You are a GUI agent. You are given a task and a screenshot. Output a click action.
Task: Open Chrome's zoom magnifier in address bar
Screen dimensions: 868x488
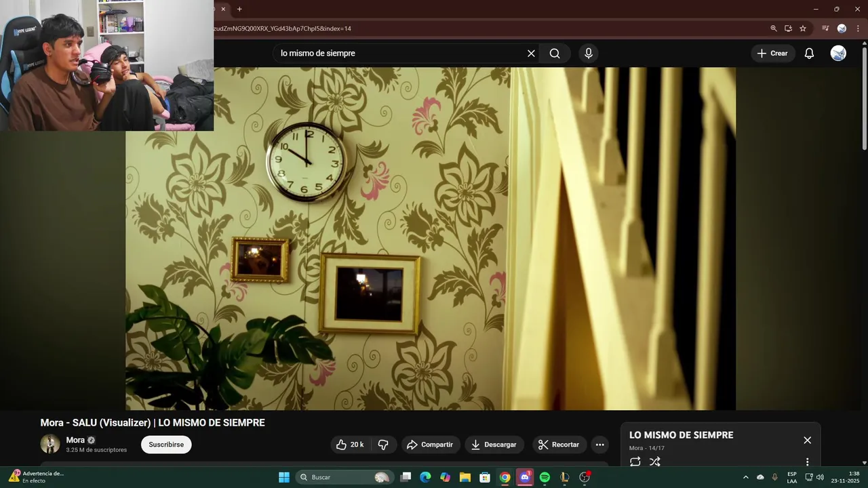point(774,28)
